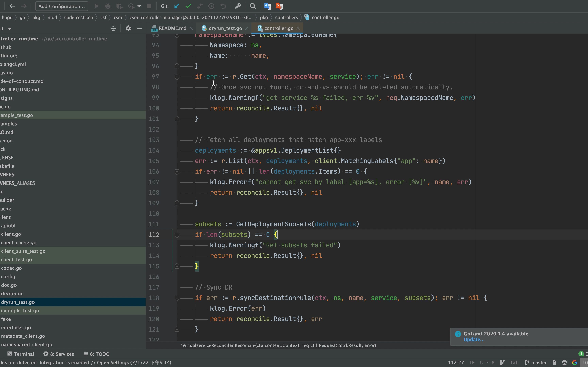Select client_cache.go in project tree
The image size is (588, 367).
tap(19, 242)
